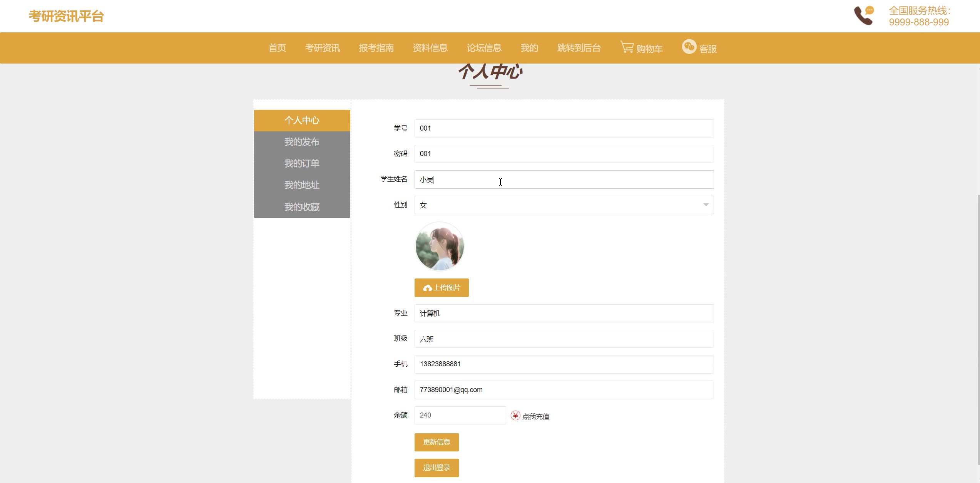Click the 考研资讯平台 site logo

[x=66, y=16]
